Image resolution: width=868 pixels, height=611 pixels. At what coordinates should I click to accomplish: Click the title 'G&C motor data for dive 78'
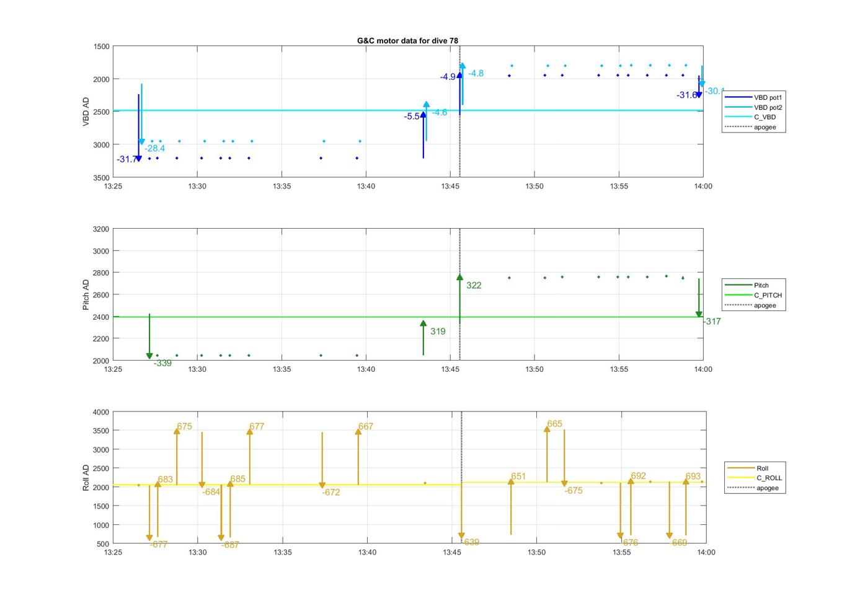point(407,40)
